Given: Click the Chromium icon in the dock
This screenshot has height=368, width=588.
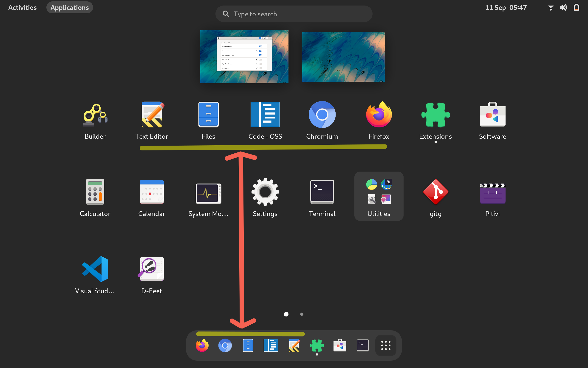Looking at the screenshot, I should (225, 345).
